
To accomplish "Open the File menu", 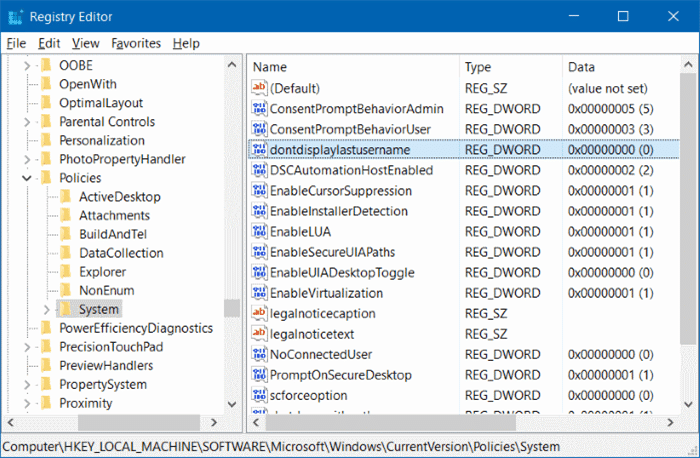I will click(x=17, y=43).
